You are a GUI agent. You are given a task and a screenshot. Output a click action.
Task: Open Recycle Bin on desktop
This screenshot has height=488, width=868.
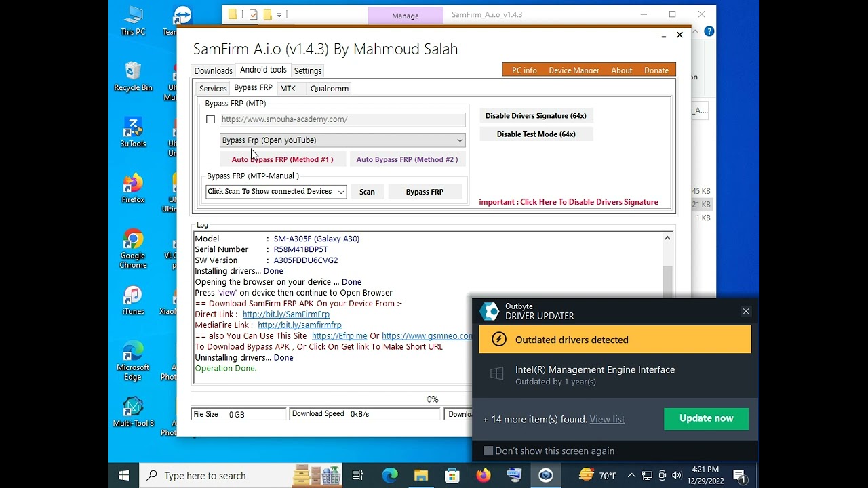[x=133, y=77]
